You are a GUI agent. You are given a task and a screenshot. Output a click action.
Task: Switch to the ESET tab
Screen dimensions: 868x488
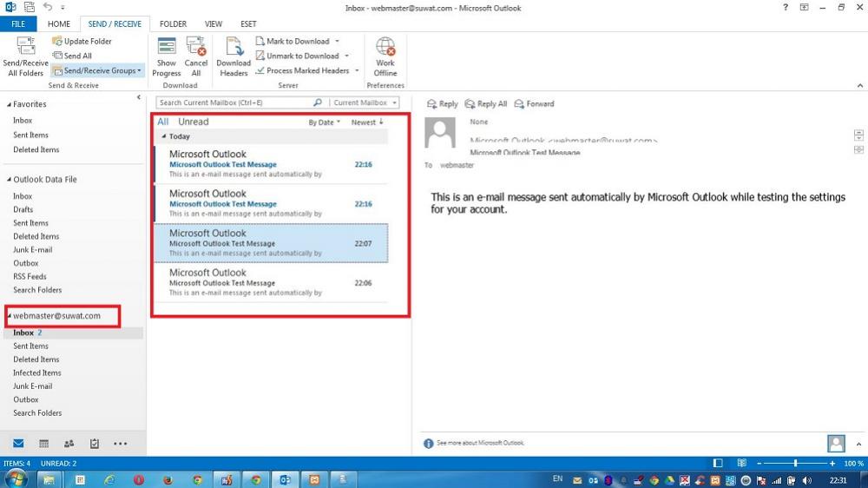(x=248, y=23)
